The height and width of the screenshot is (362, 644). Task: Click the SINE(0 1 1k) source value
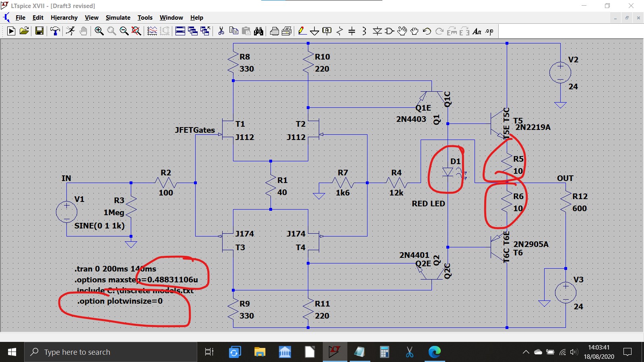(x=99, y=226)
